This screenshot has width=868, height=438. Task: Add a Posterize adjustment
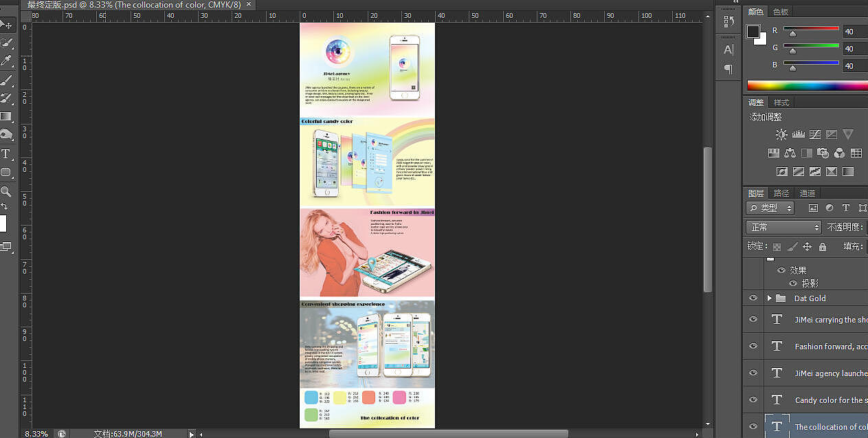pos(798,172)
